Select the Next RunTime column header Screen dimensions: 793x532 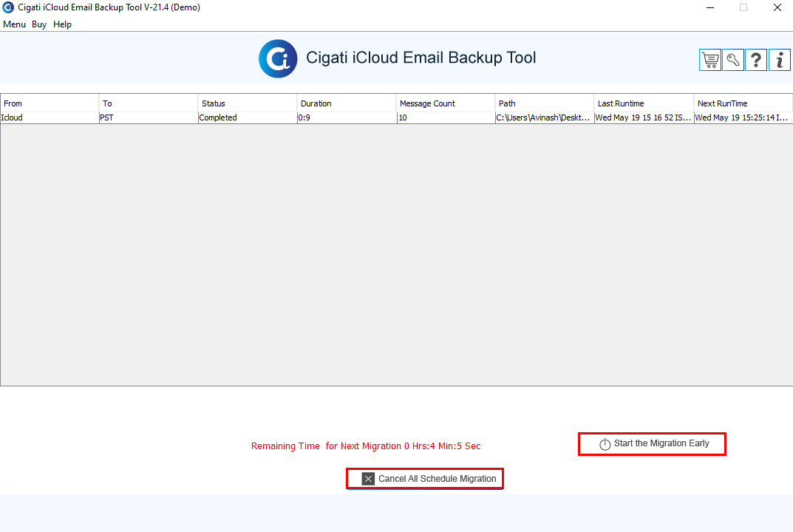[743, 103]
